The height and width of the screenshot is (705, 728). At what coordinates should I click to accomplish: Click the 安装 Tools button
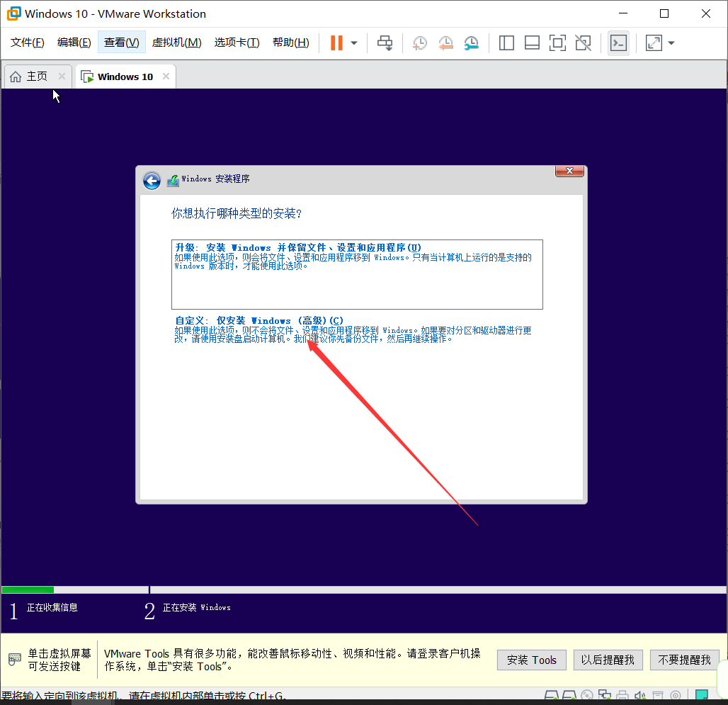pyautogui.click(x=532, y=660)
